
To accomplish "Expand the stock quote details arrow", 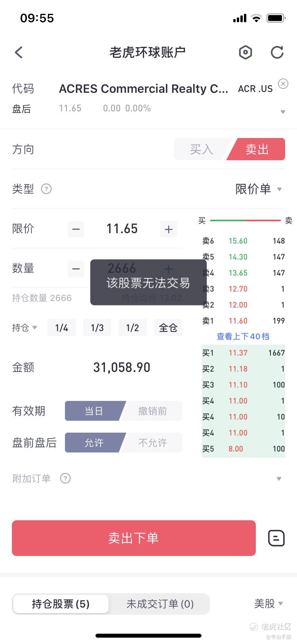I will click(283, 112).
